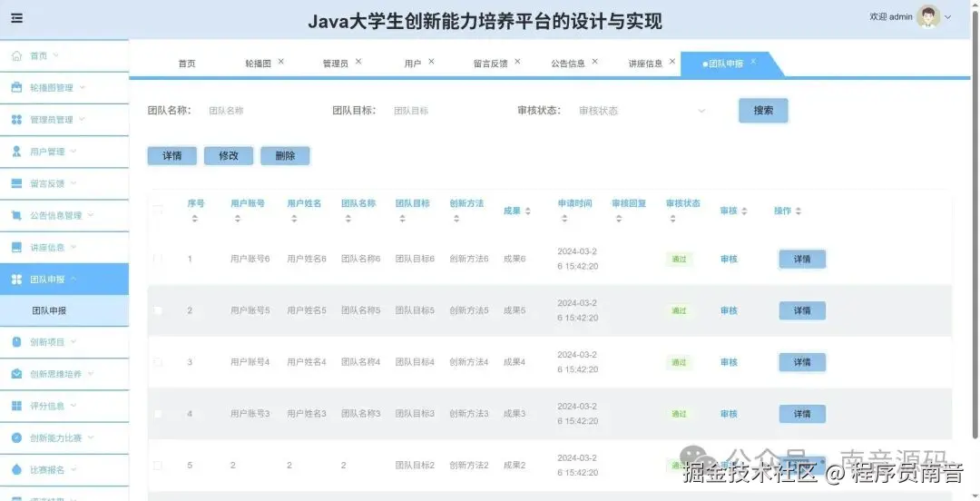Close the 公告信息 tab

tap(594, 62)
